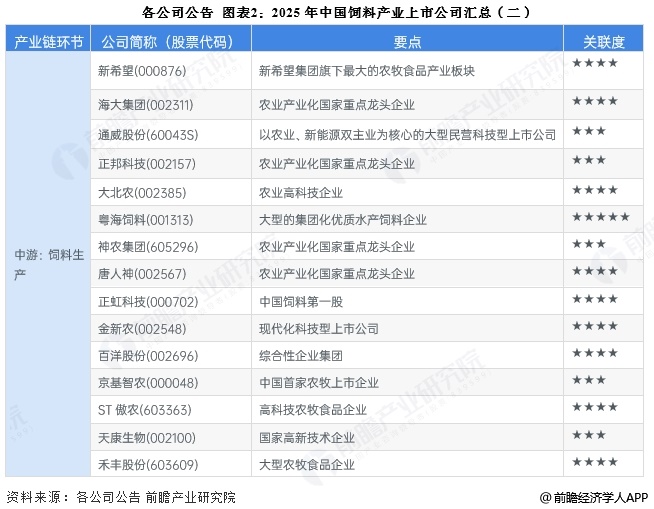The image size is (654, 509).
Task: Click the 中游: 饲料生产 cell
Action: click(x=48, y=264)
